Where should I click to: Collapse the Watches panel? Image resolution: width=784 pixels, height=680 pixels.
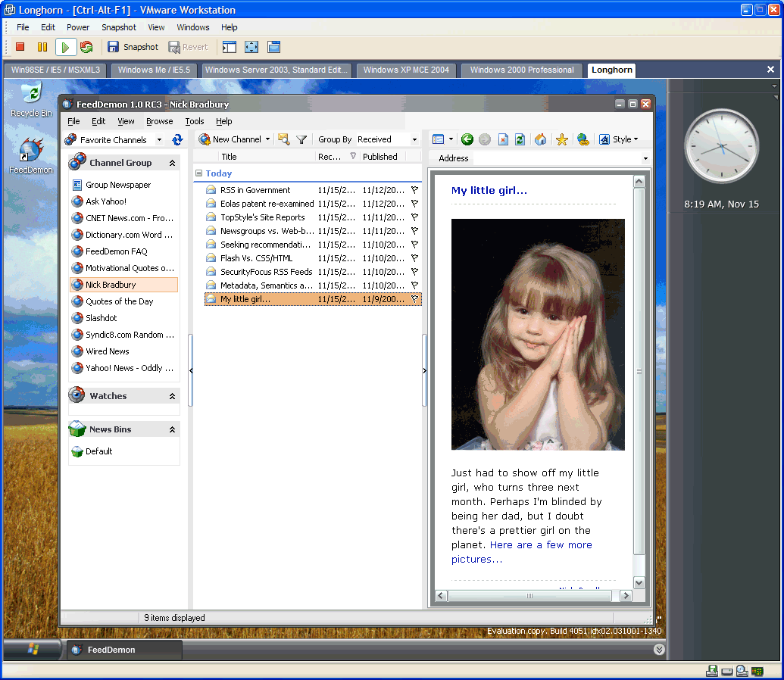(172, 396)
